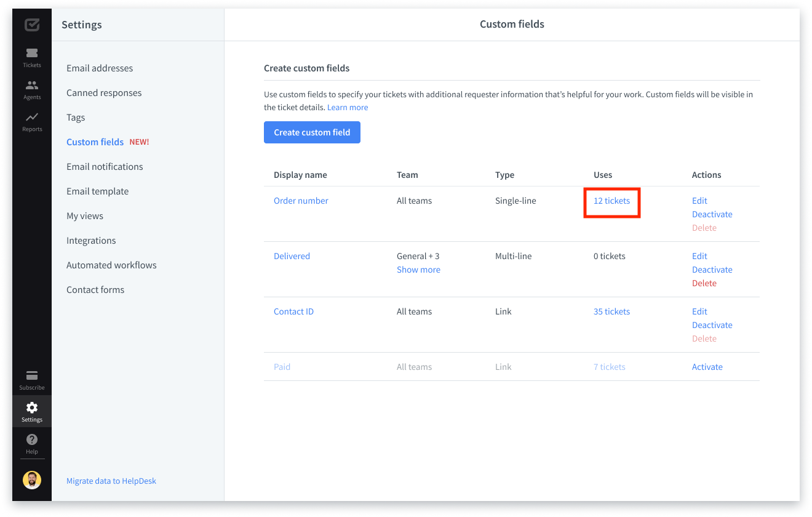Open the Order number custom field

(301, 201)
